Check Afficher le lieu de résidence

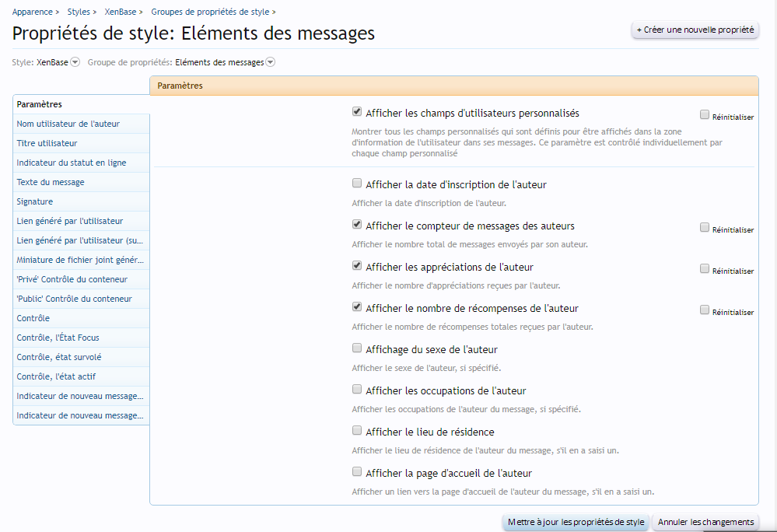click(357, 431)
